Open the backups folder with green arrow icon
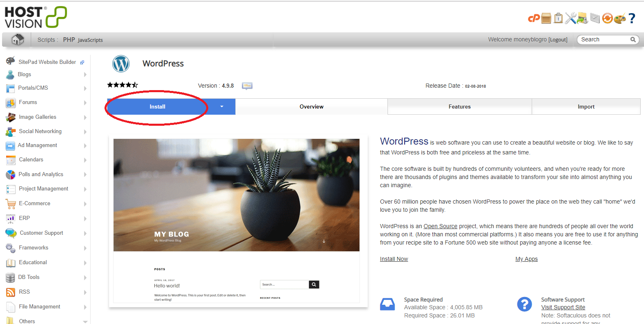The height and width of the screenshot is (324, 644). tap(583, 18)
